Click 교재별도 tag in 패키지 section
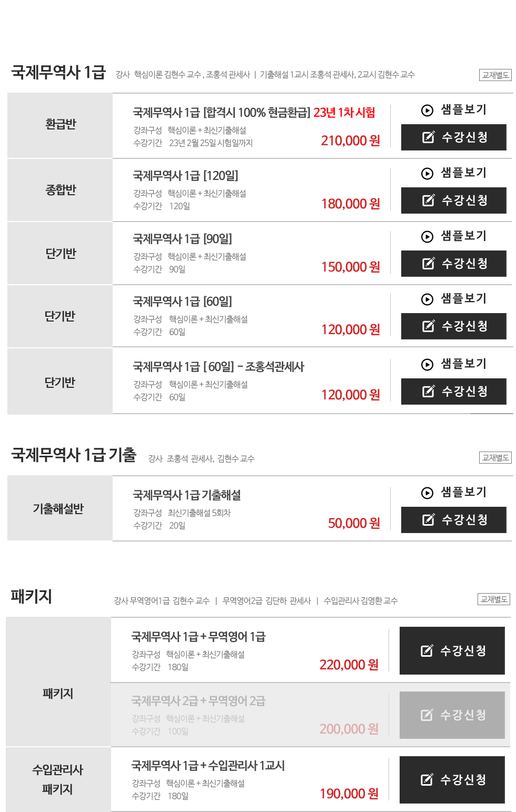The height and width of the screenshot is (812, 516). (x=494, y=599)
